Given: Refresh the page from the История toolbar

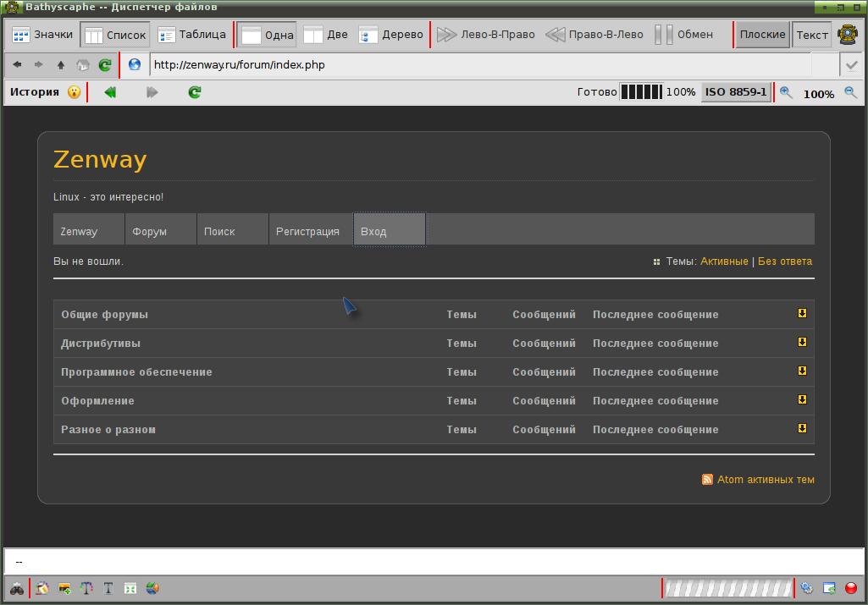Looking at the screenshot, I should [x=195, y=91].
